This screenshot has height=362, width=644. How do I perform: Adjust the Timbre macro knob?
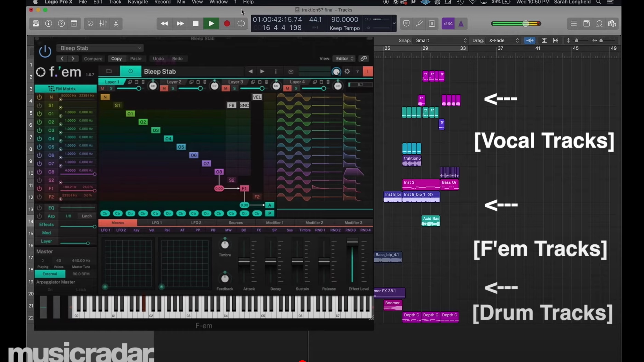coord(225,245)
